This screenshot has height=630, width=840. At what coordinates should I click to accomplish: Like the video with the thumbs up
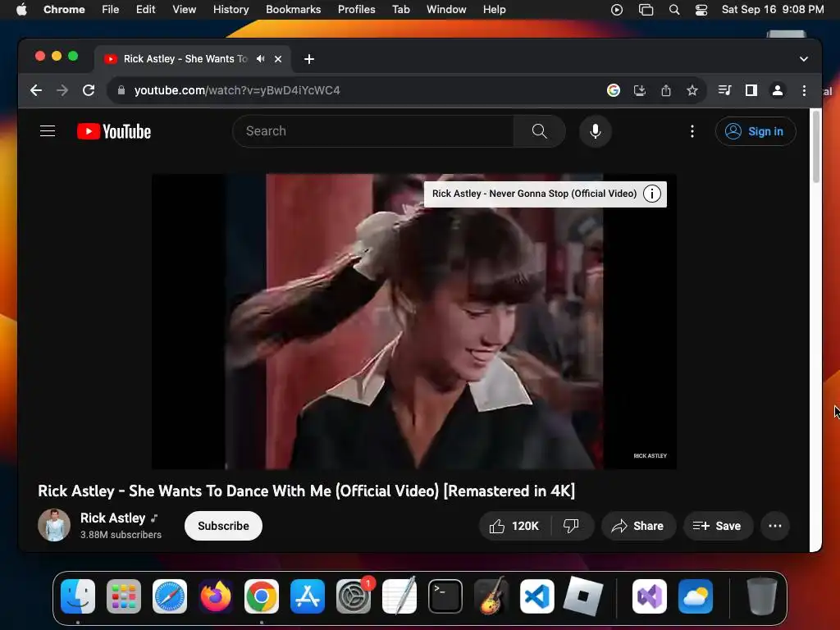tap(514, 526)
